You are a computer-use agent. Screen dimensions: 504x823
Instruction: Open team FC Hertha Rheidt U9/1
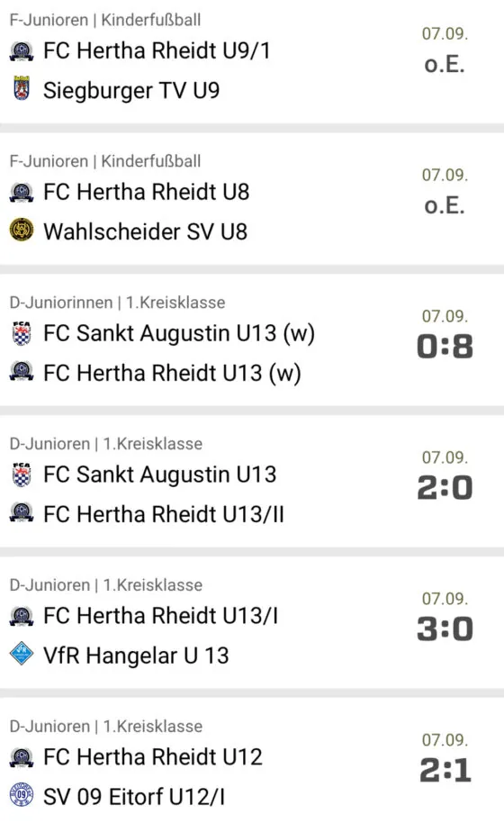pos(157,51)
